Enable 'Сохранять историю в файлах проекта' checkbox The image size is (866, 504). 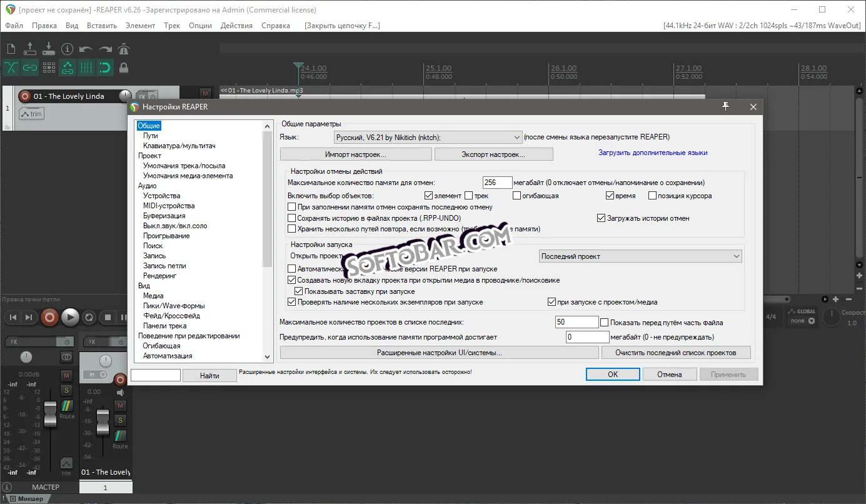[x=291, y=218]
